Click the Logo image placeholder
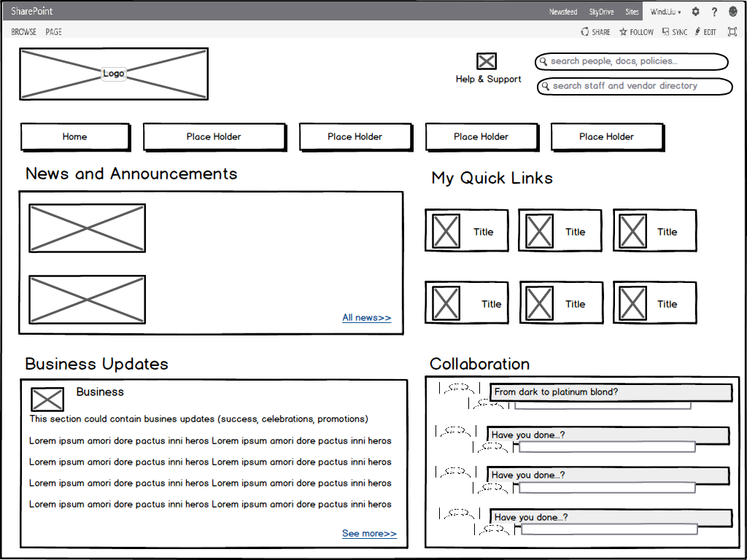Image resolution: width=747 pixels, height=560 pixels. (x=114, y=74)
